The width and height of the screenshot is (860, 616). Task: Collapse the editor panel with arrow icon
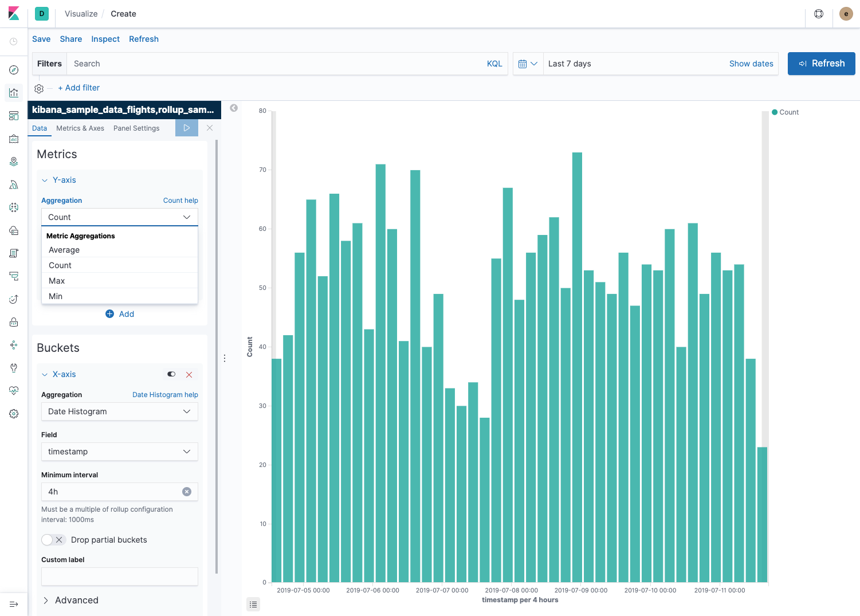coord(234,108)
